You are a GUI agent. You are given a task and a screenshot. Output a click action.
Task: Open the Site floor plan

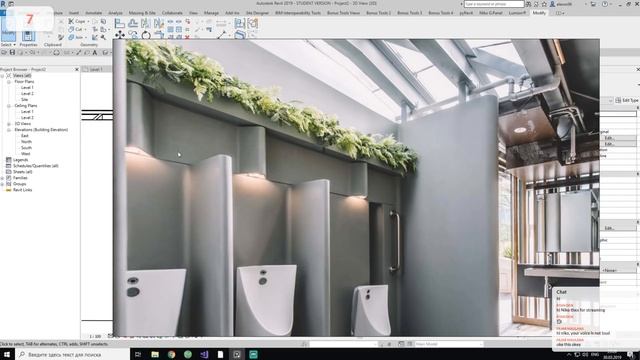coord(24,100)
